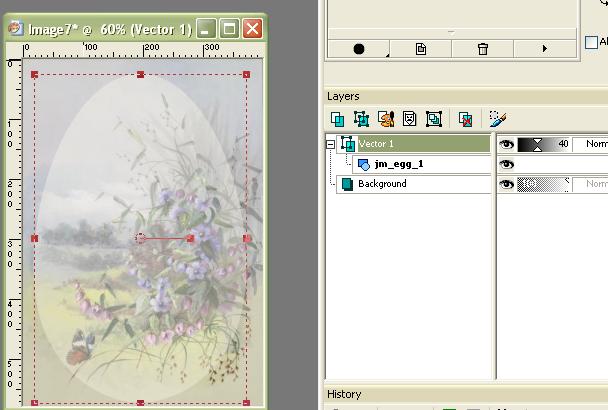608x410 pixels.
Task: Select the Vector 1 layer row
Action: 413,144
